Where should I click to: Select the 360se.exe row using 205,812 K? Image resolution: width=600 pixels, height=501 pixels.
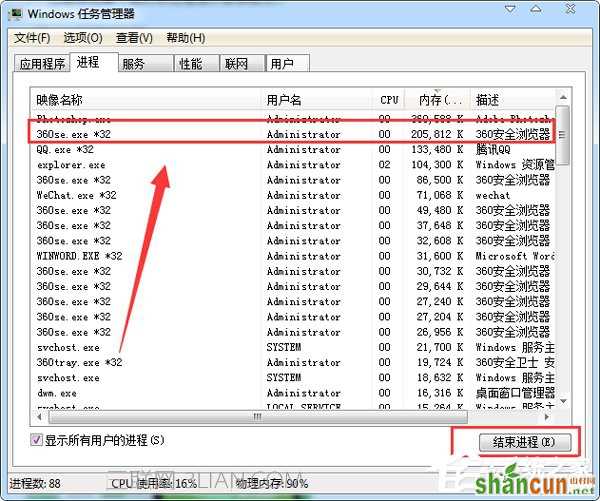tap(293, 134)
